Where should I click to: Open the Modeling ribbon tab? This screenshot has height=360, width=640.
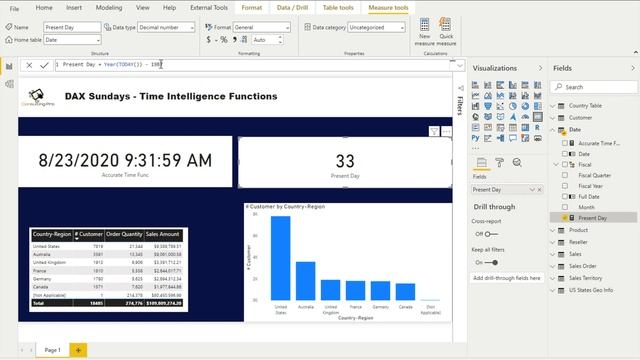[x=109, y=8]
